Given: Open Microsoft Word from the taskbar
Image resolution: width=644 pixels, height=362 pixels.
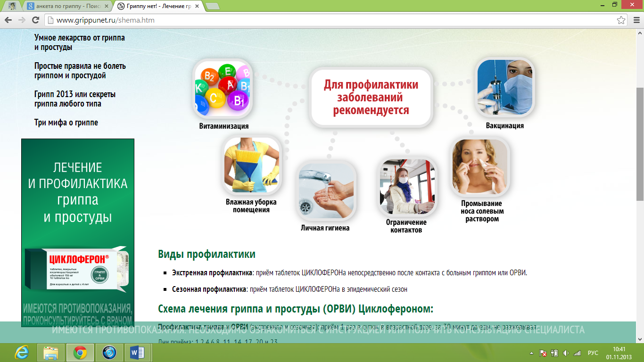Looking at the screenshot, I should click(138, 353).
